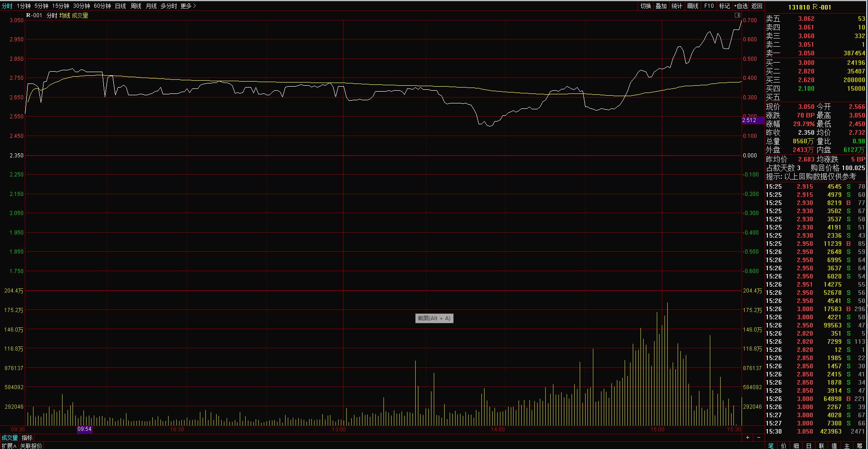Click the 购回价格 value 100.025
The image size is (868, 449).
853,168
